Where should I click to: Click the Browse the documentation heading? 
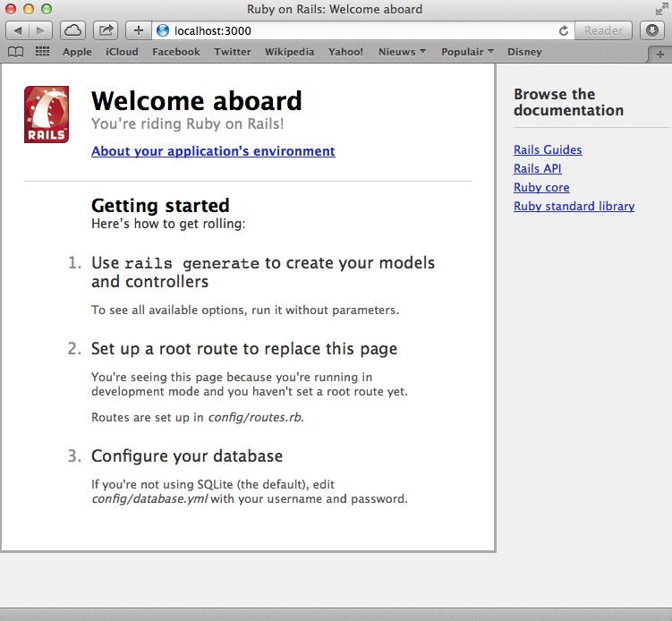tap(569, 102)
